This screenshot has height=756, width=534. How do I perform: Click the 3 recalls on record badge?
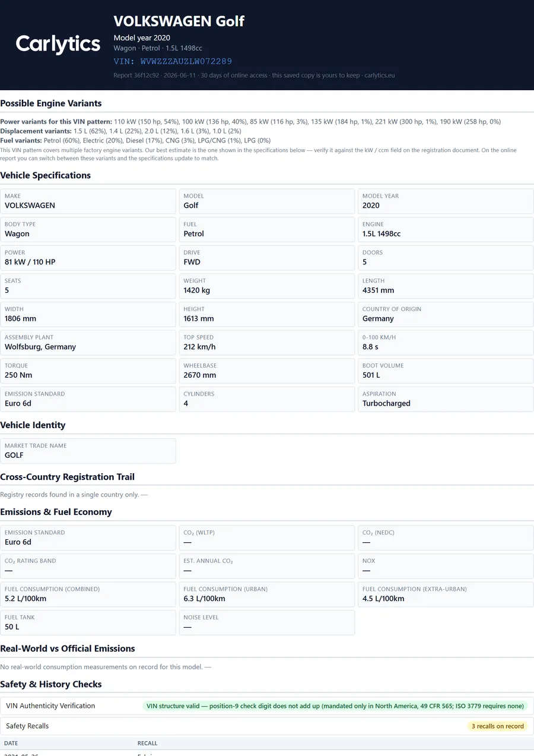498,726
